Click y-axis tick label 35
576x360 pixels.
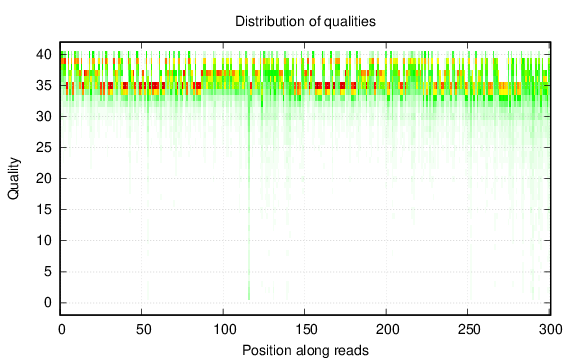click(x=44, y=86)
